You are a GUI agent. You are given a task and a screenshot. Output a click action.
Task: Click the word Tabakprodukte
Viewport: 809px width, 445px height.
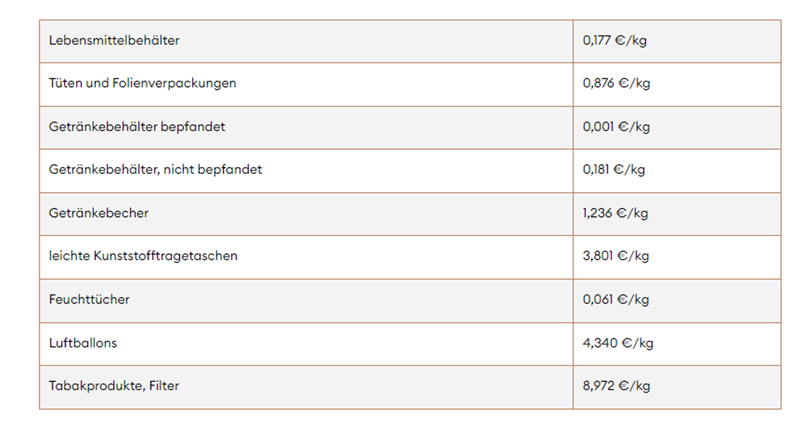[x=93, y=386]
